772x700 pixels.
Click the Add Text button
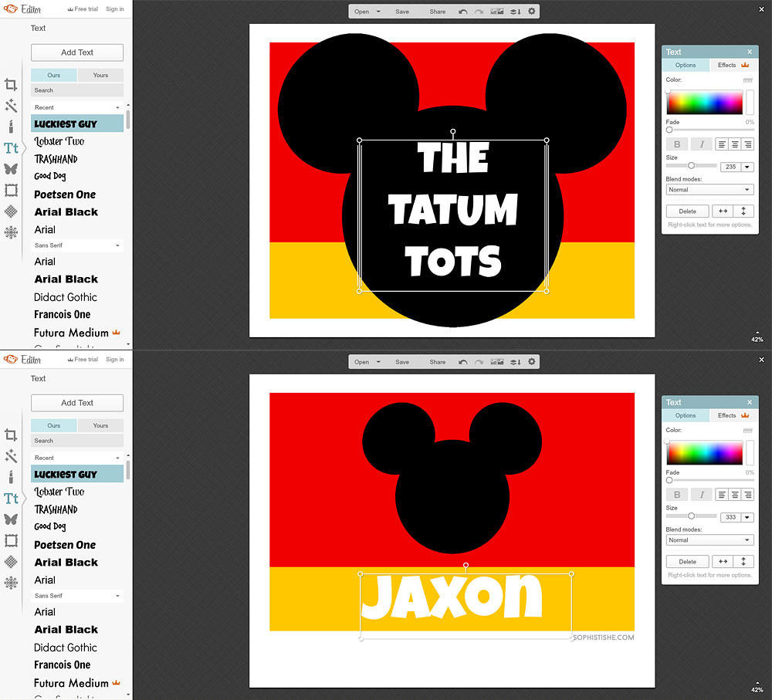pyautogui.click(x=76, y=52)
